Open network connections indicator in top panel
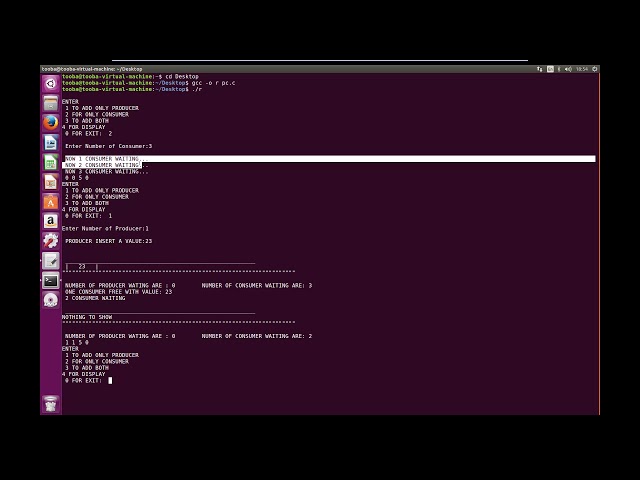640x480 pixels. coord(540,69)
